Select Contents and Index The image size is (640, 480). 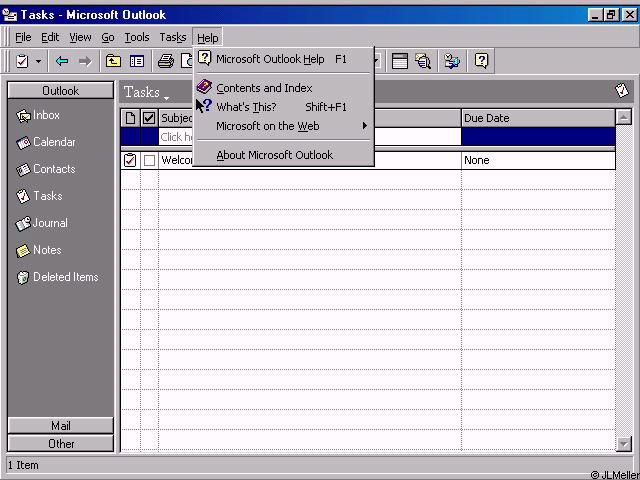(x=283, y=88)
